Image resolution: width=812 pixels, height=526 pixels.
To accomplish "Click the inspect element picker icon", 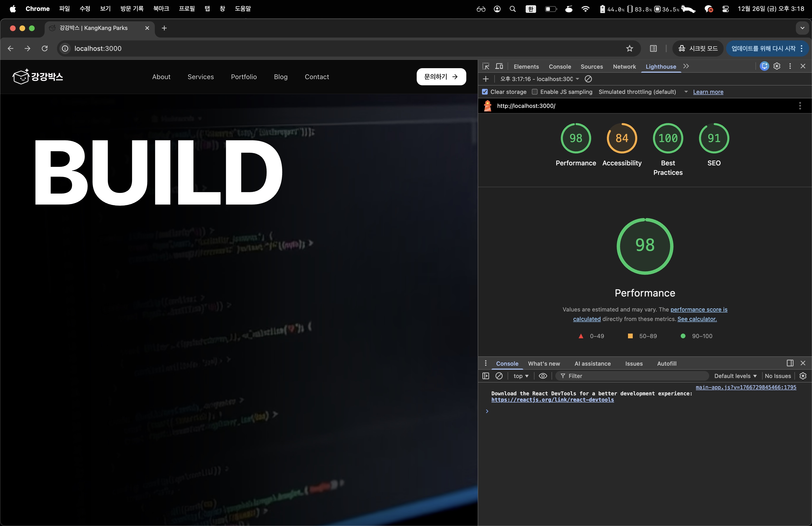I will pyautogui.click(x=486, y=66).
